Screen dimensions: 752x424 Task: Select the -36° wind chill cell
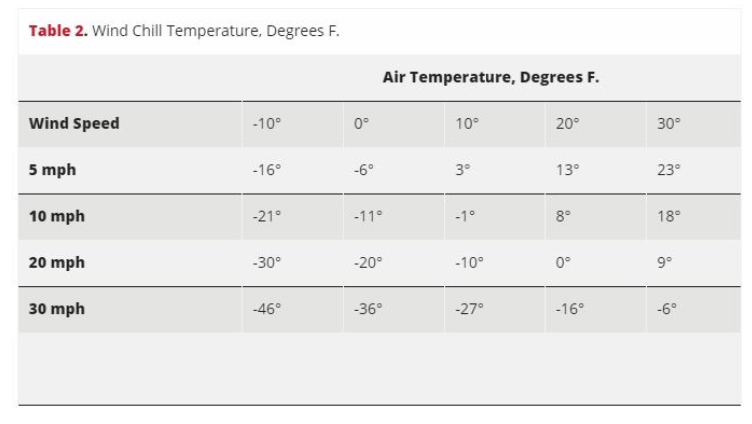pos(368,309)
